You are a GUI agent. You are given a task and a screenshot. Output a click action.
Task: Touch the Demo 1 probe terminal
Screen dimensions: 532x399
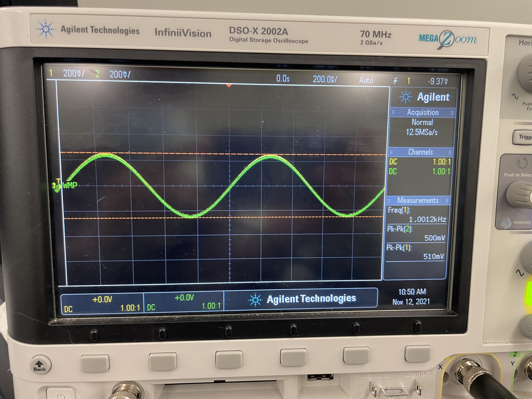coord(417,388)
